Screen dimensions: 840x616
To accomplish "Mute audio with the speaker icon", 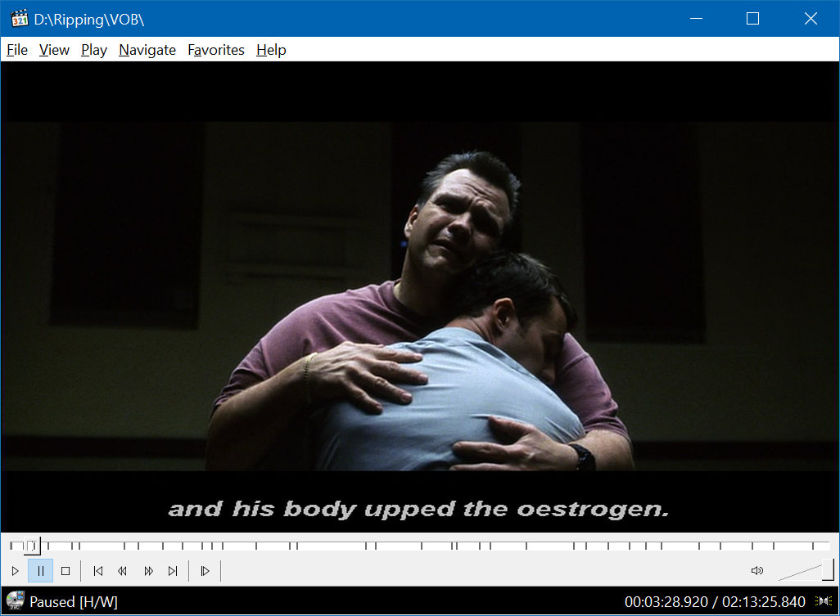I will (757, 571).
